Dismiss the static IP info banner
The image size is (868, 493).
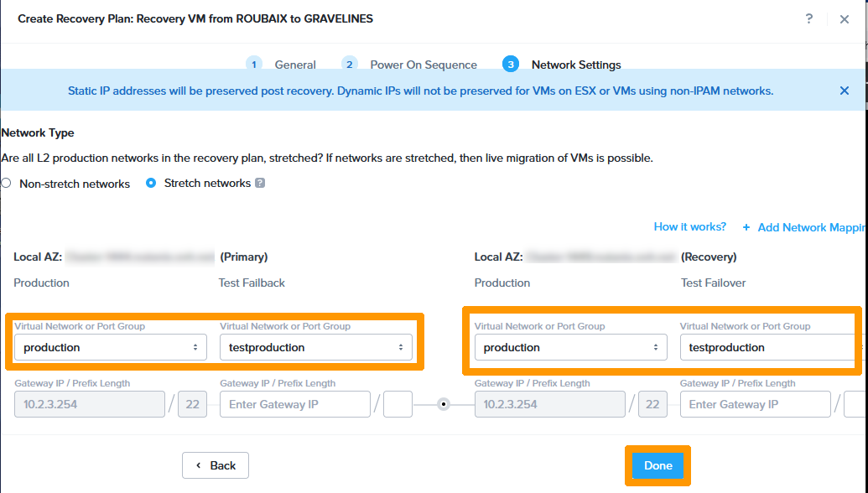click(x=845, y=91)
